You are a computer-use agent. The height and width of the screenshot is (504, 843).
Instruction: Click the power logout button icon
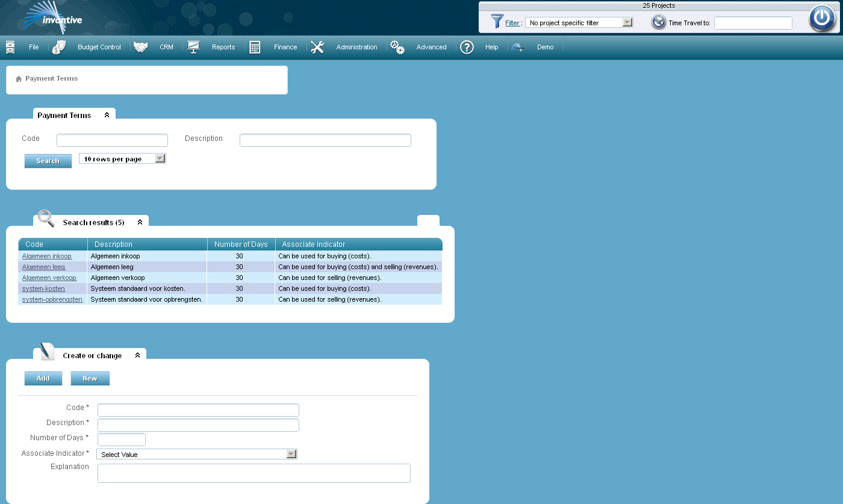pos(822,18)
